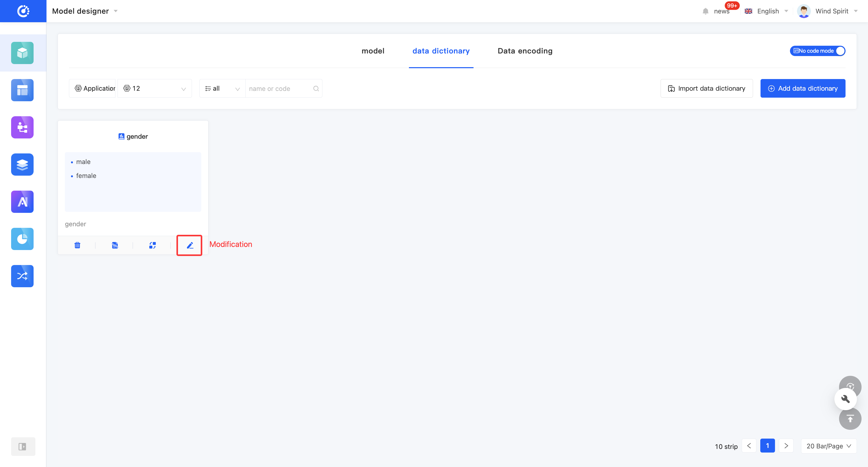Toggle the No code mode switch
This screenshot has height=467, width=868.
point(817,51)
